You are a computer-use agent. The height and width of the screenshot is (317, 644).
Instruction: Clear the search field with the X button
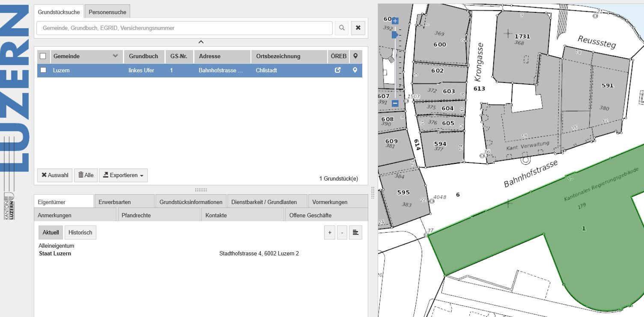click(358, 28)
